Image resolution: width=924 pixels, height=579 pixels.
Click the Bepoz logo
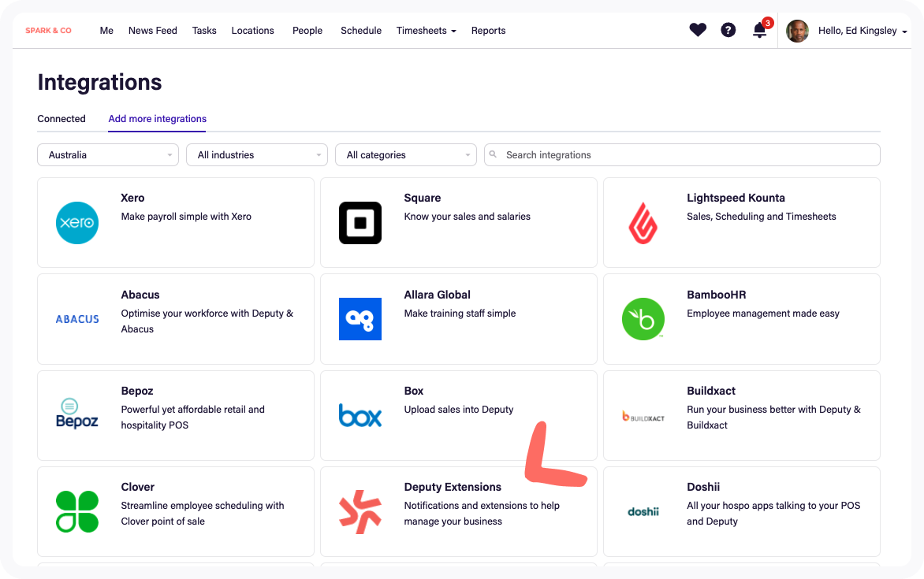77,414
